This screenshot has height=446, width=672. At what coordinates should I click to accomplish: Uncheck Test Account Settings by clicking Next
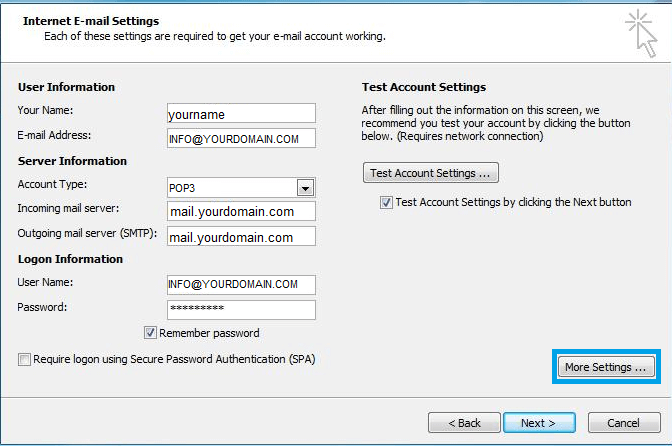pos(386,202)
